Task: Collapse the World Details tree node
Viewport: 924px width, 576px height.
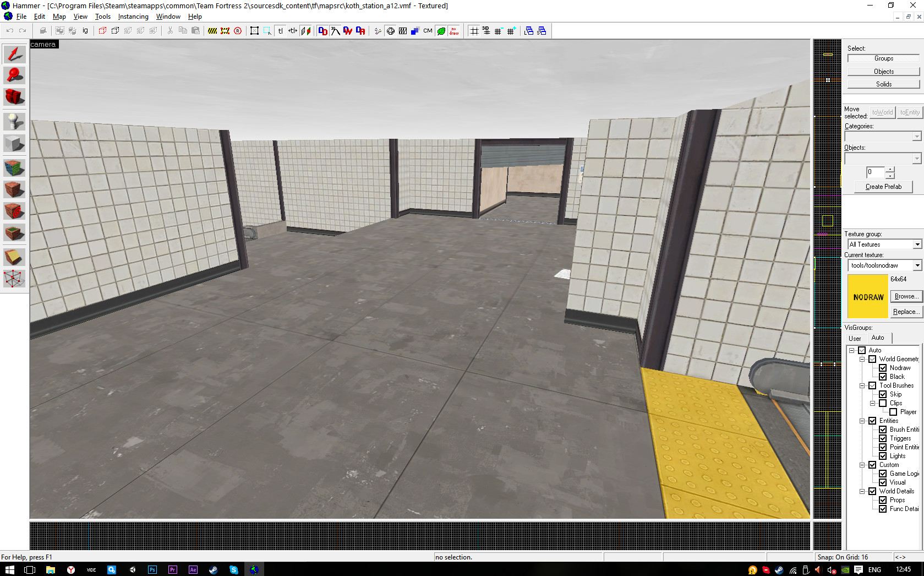Action: tap(862, 491)
